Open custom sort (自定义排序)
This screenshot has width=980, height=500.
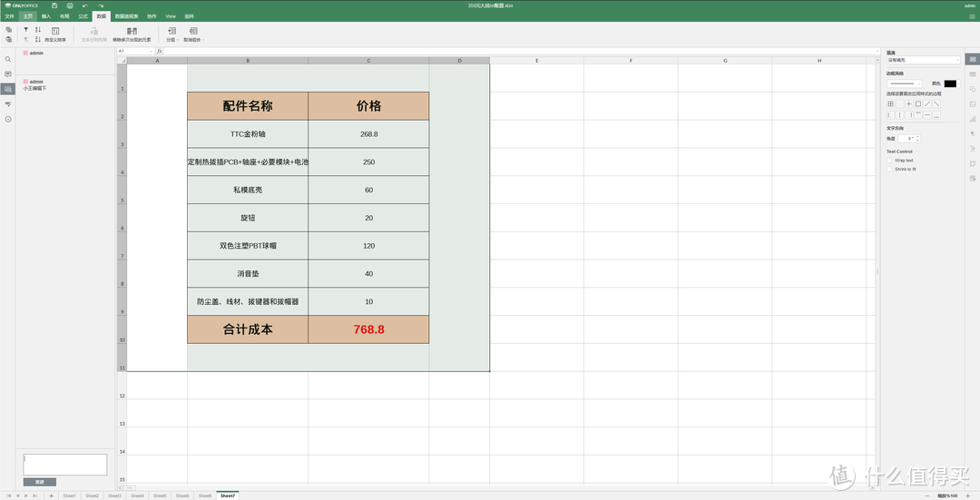click(x=55, y=34)
